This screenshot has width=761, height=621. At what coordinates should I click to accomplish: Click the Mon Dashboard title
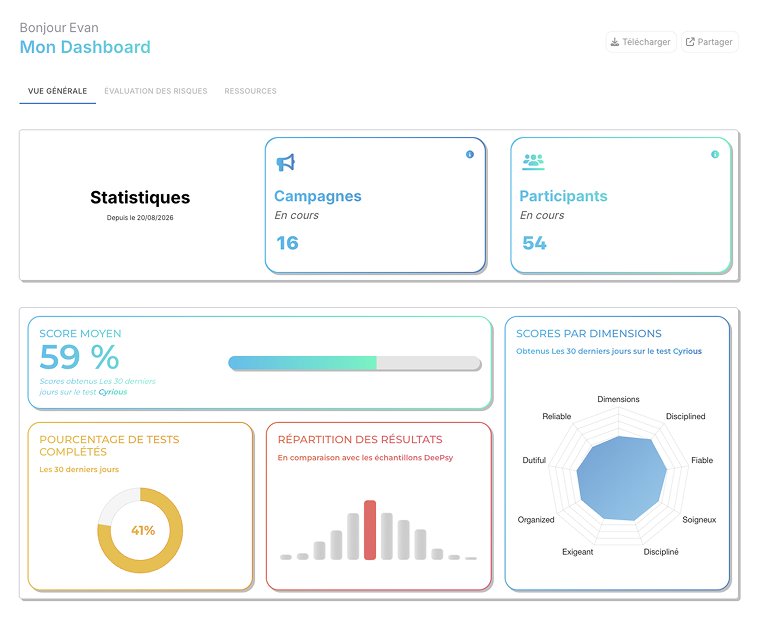(x=85, y=47)
